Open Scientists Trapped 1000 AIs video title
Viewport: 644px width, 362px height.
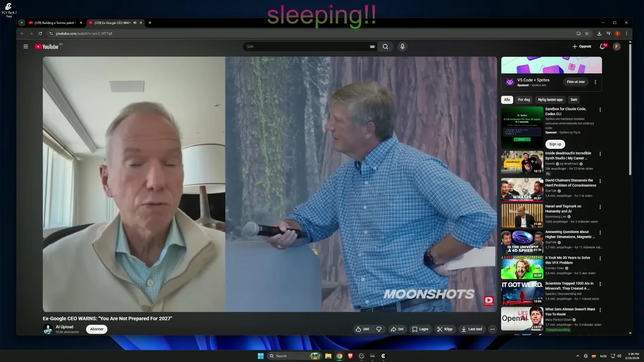tap(569, 286)
